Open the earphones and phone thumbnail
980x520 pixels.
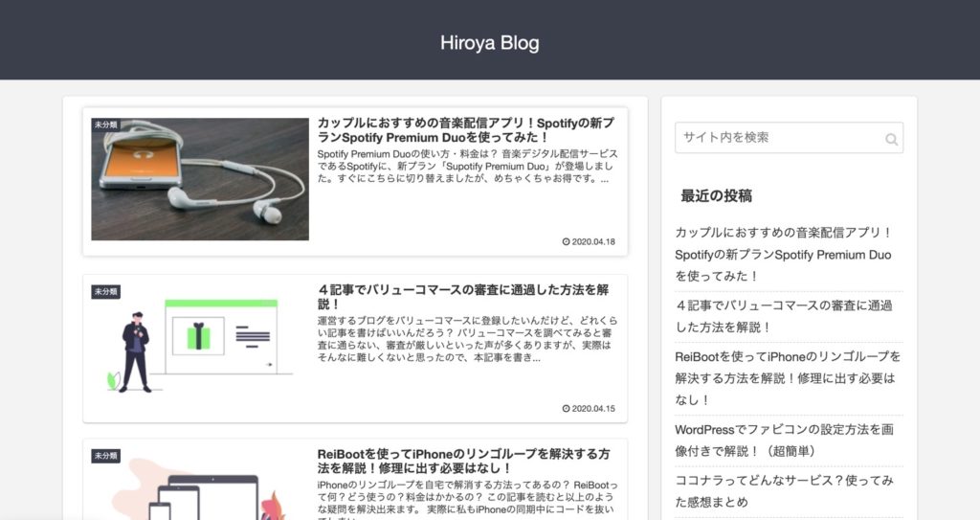(x=200, y=179)
